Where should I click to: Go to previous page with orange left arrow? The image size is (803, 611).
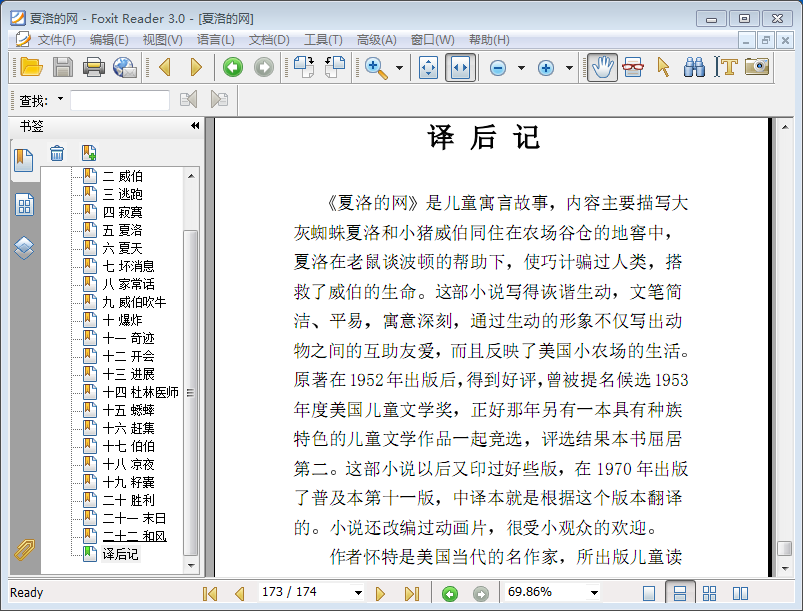pos(165,67)
